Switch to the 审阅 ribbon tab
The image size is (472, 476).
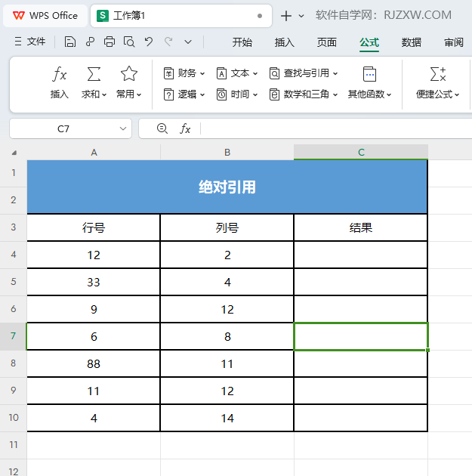[x=454, y=42]
